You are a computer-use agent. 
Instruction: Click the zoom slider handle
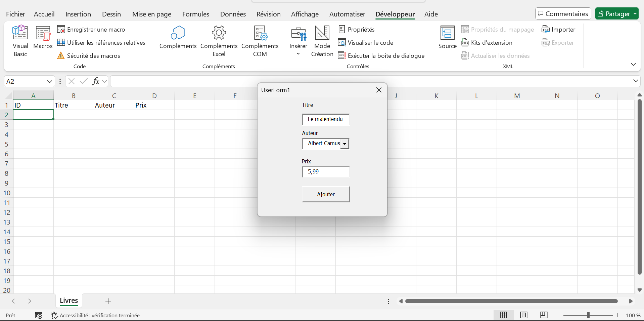click(588, 315)
